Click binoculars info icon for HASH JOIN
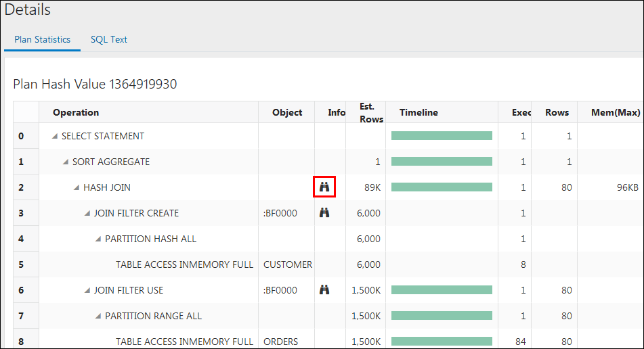Image resolution: width=644 pixels, height=349 pixels. 324,187
